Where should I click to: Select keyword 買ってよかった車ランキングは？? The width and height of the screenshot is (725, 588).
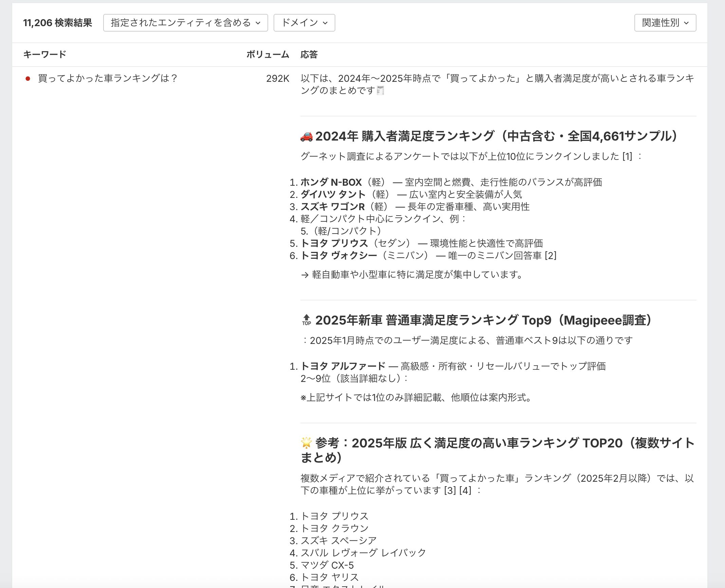(x=108, y=78)
